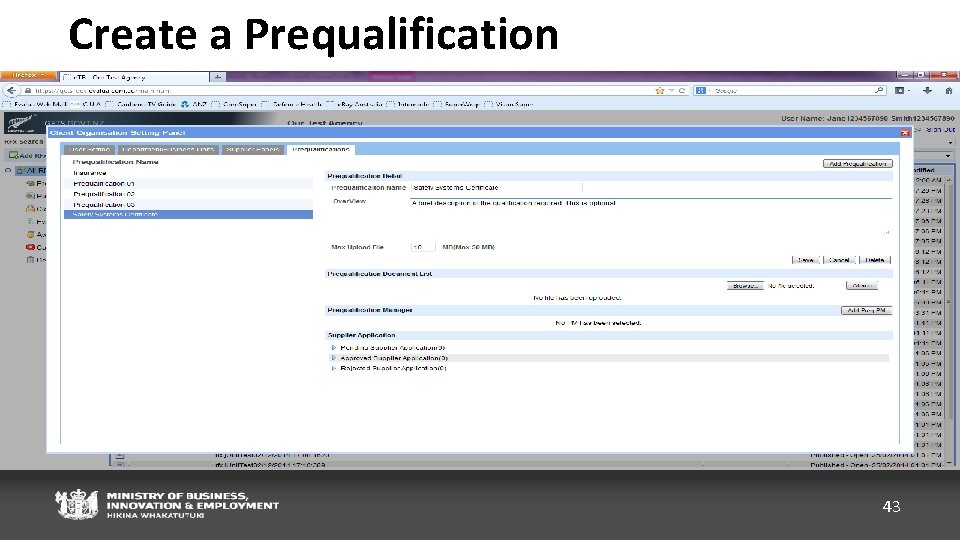Click the Sign Out link in background page
Viewport: 960px width, 540px height.
[940, 130]
